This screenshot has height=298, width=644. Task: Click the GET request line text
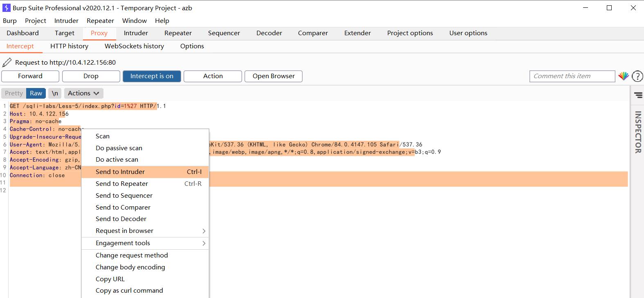coord(88,106)
